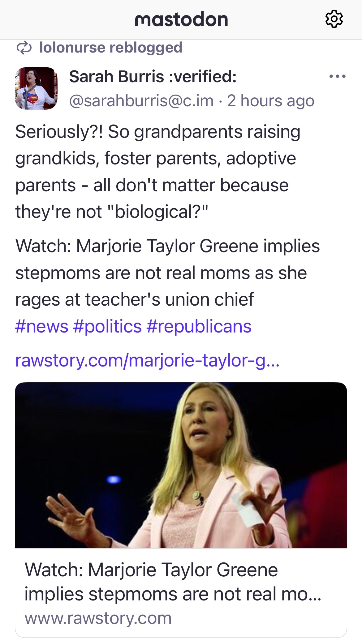
Task: Select the #politics hashtag
Action: click(107, 326)
